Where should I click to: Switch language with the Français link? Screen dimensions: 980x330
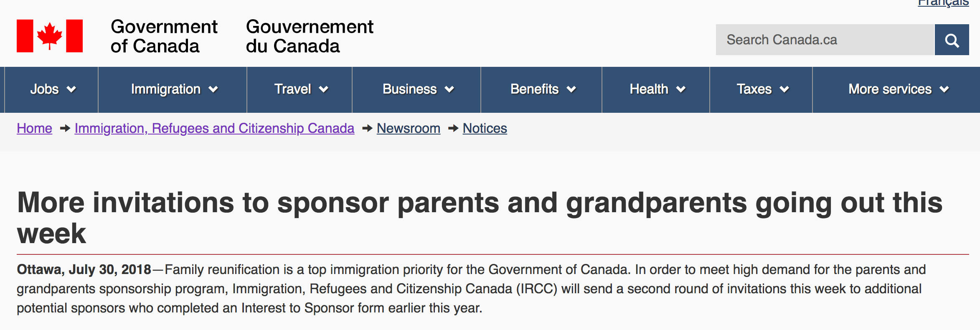(x=943, y=3)
